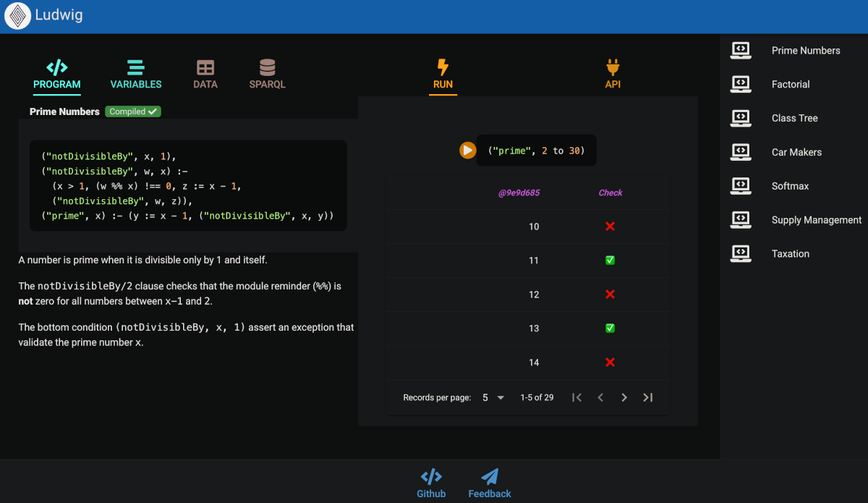Go to the first results page
This screenshot has width=868, height=503.
tap(576, 397)
